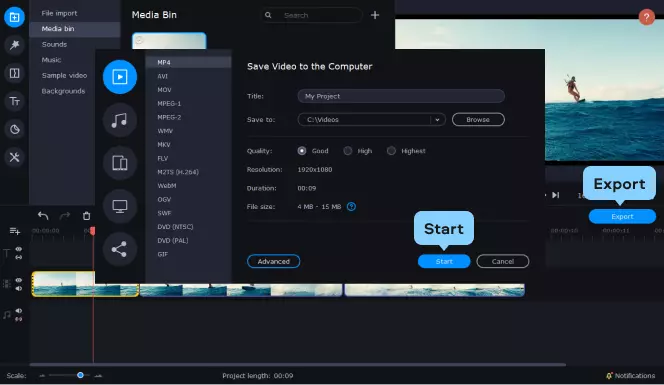The image size is (664, 385).
Task: Select Highest quality radio button
Action: click(391, 151)
